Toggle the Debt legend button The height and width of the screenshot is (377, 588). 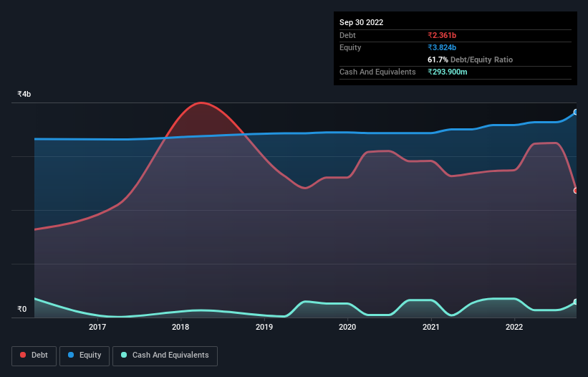[x=34, y=355]
